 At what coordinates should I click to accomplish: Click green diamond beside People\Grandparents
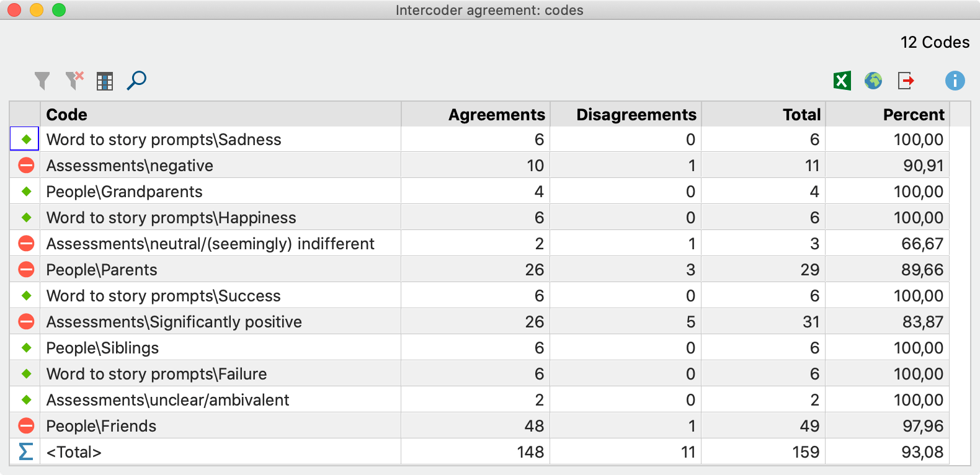click(x=26, y=192)
